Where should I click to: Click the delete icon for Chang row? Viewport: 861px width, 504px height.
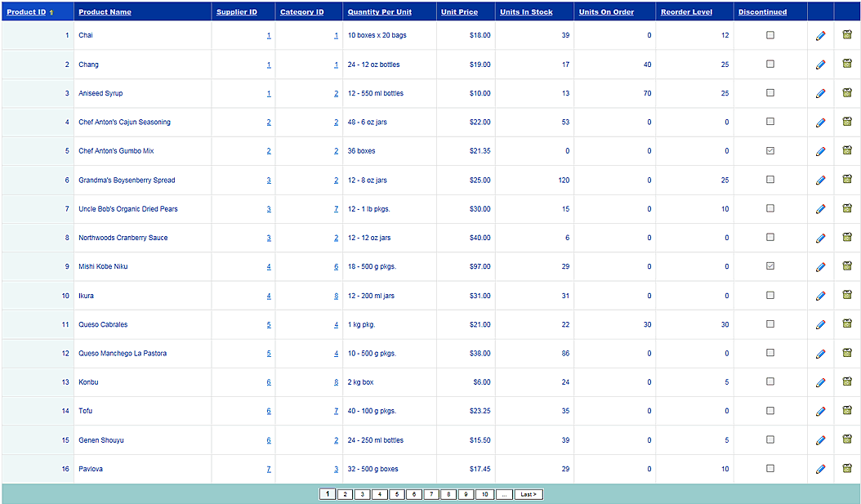click(847, 64)
